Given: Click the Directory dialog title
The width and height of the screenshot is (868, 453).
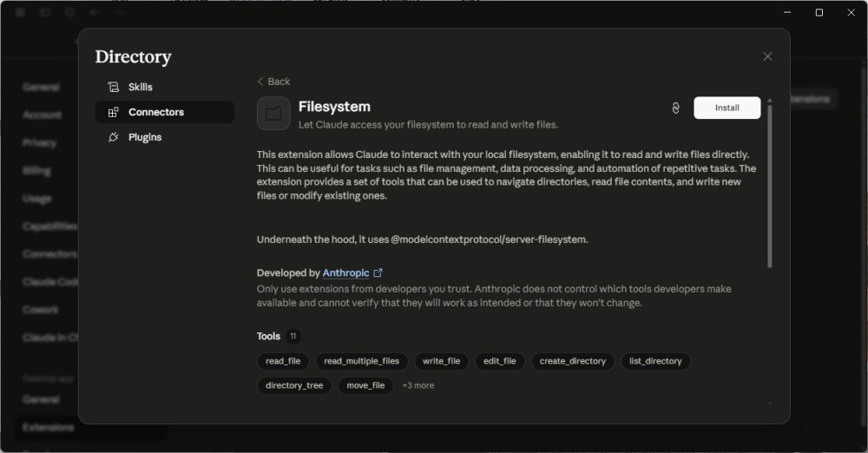Looking at the screenshot, I should tap(134, 56).
